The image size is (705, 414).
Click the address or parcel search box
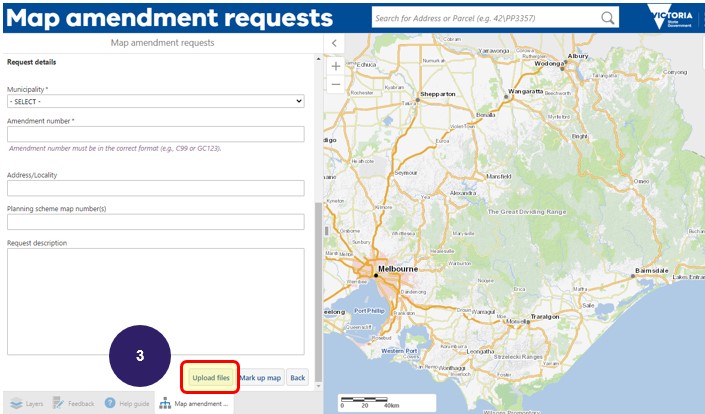point(485,18)
